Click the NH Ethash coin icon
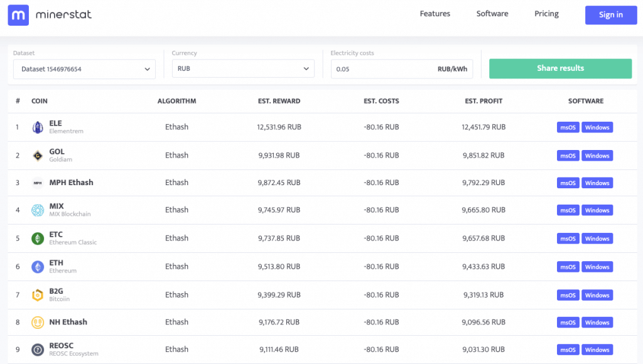The width and height of the screenshot is (643, 364). 38,322
